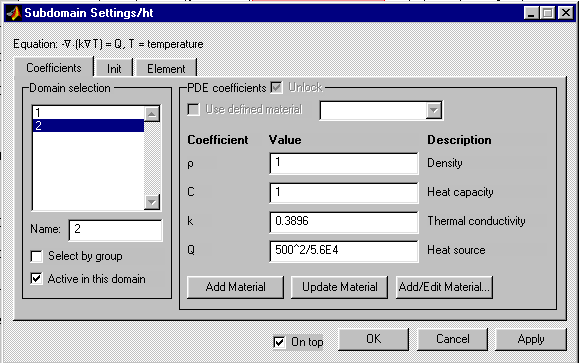Click the Equation text at the top
The height and width of the screenshot is (363, 579).
click(108, 44)
